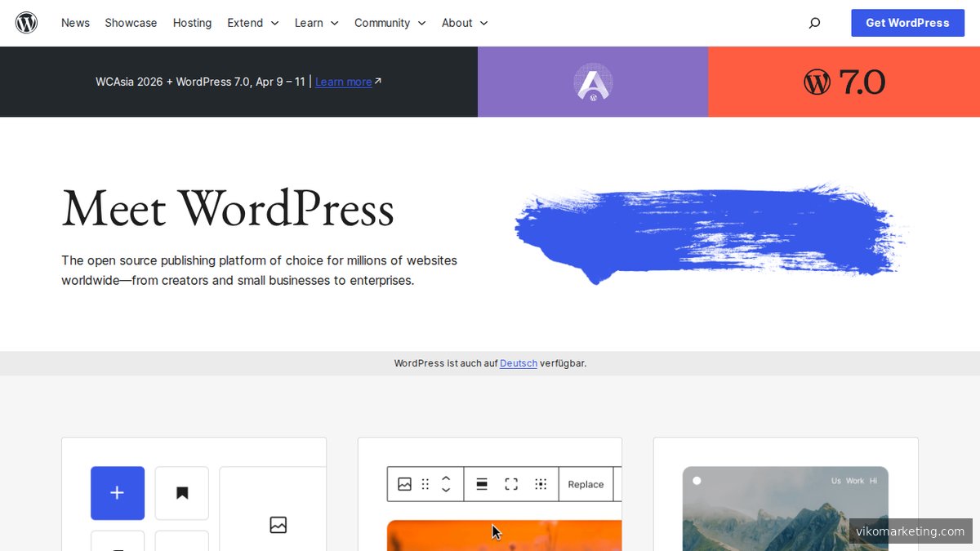Click the alignment icon in the block toolbar

pos(481,483)
